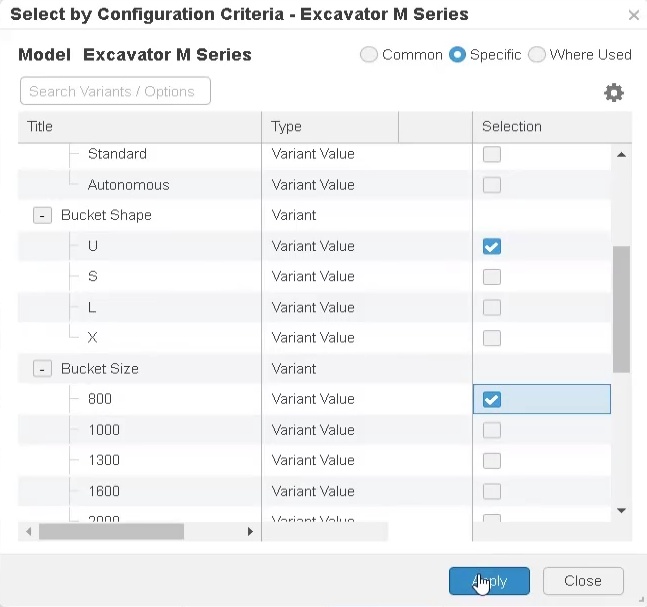
Task: Check the Autonomous variant checkbox
Action: coord(491,185)
